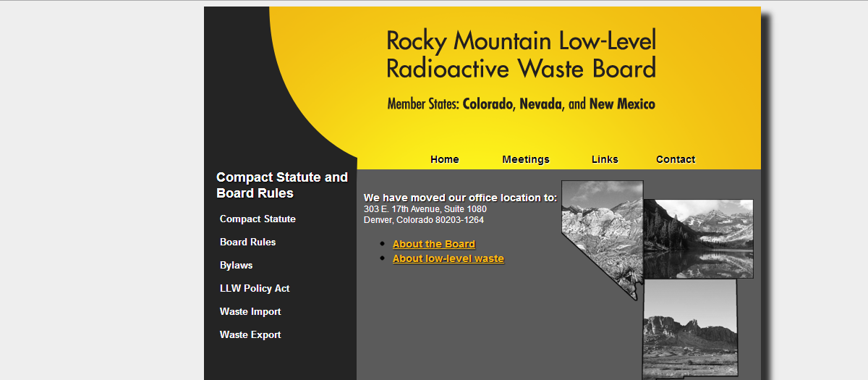Select Contact in the navigation bar

(676, 159)
